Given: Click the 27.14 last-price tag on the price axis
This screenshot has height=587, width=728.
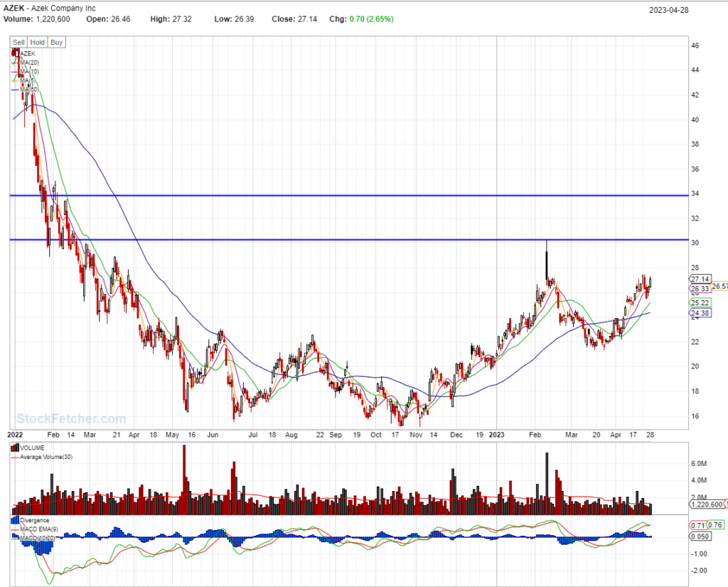Looking at the screenshot, I should [x=700, y=279].
